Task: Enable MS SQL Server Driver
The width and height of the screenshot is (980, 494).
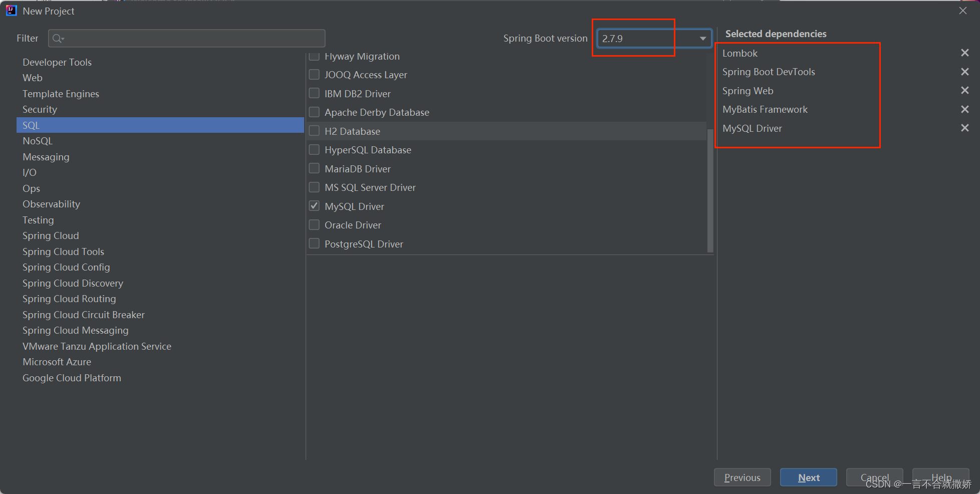Action: tap(314, 187)
